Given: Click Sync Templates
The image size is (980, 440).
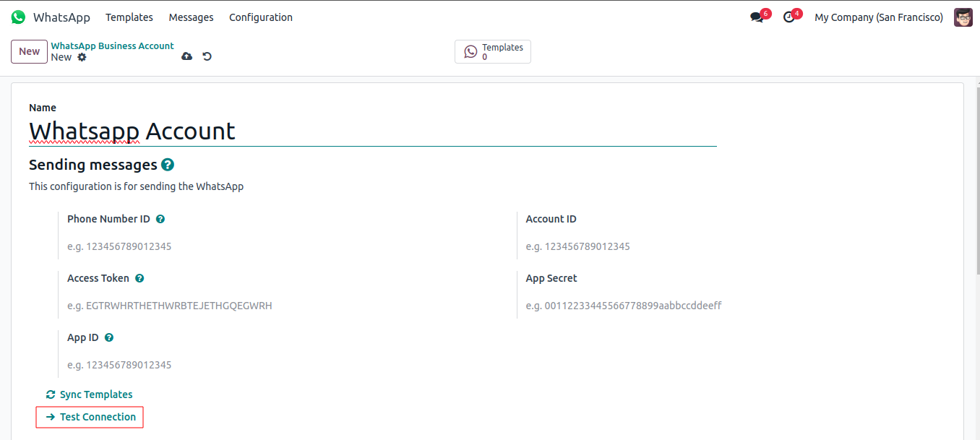Looking at the screenshot, I should [x=90, y=394].
